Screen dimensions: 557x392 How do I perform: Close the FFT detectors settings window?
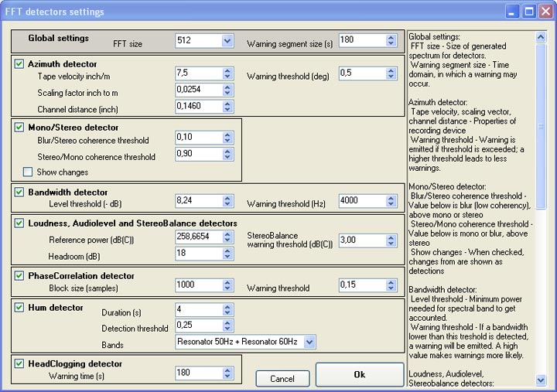click(x=545, y=12)
